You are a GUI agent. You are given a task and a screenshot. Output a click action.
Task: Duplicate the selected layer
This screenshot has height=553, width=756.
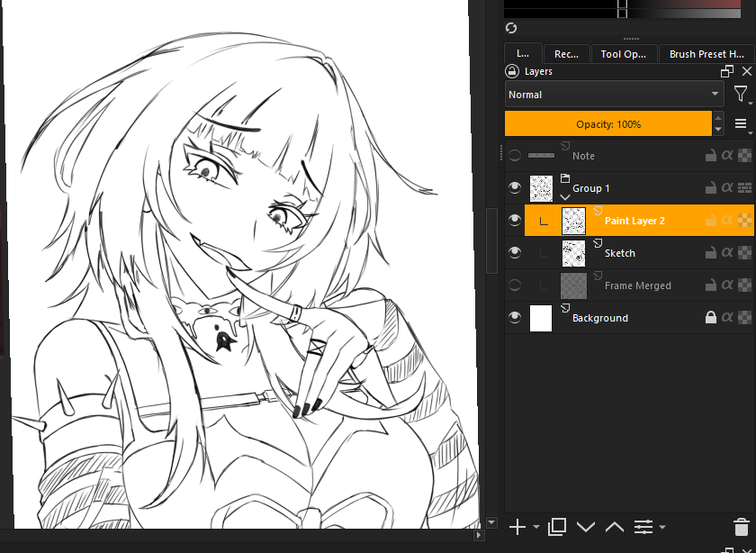(557, 527)
